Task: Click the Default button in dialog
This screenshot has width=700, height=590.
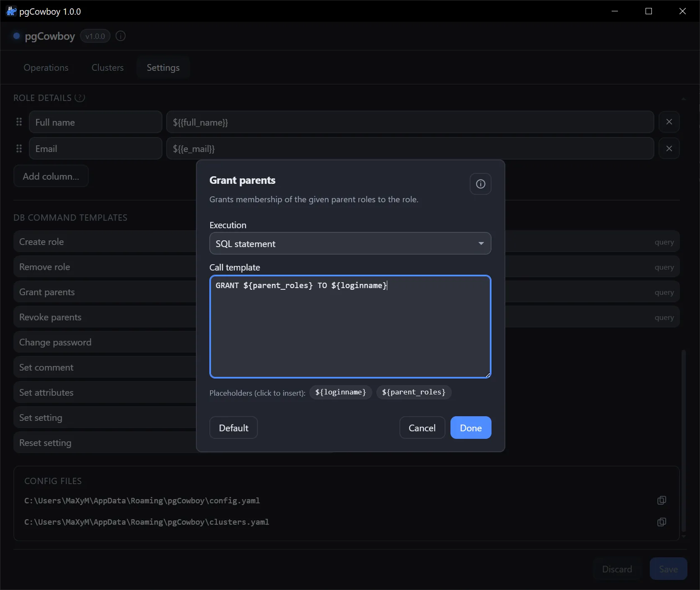Action: tap(234, 428)
